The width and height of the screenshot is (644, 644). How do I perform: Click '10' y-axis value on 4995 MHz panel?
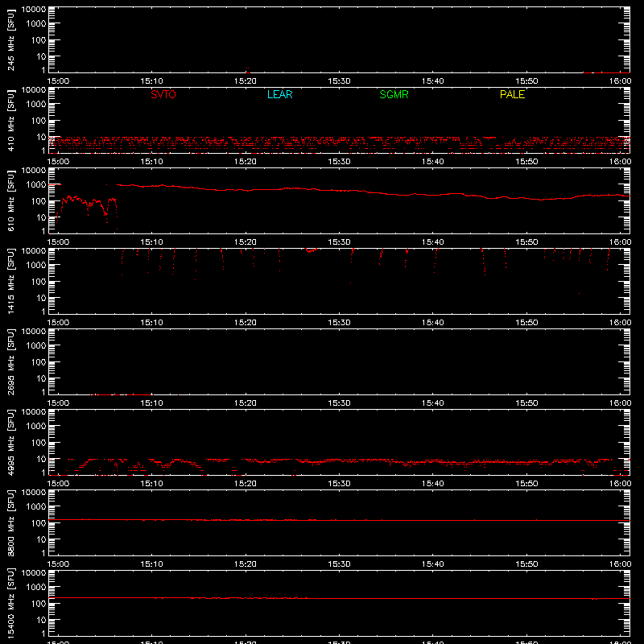[41, 459]
